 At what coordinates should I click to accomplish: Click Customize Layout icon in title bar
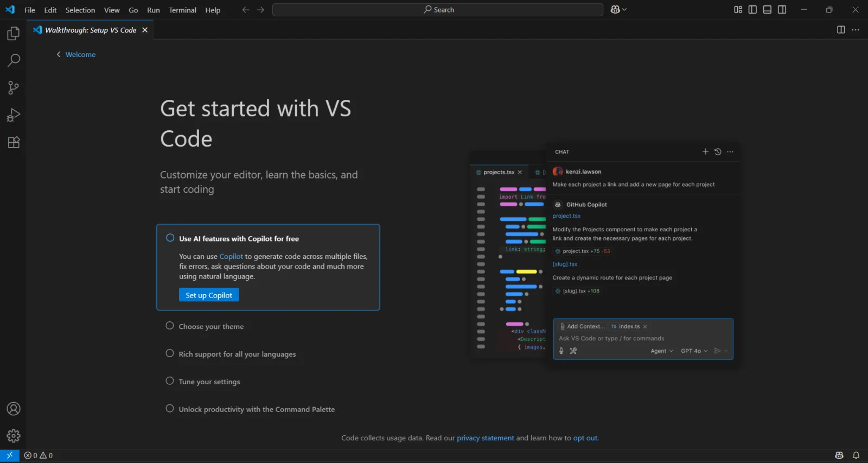point(738,10)
